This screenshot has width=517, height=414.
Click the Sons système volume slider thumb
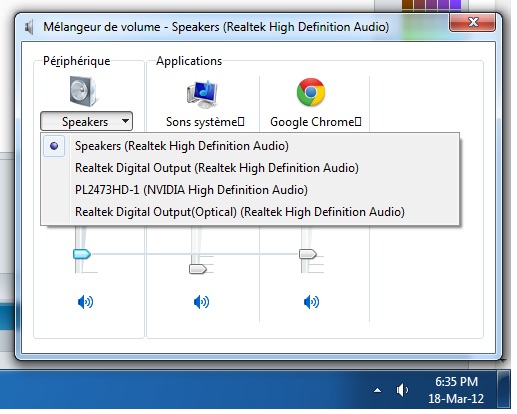coord(198,269)
